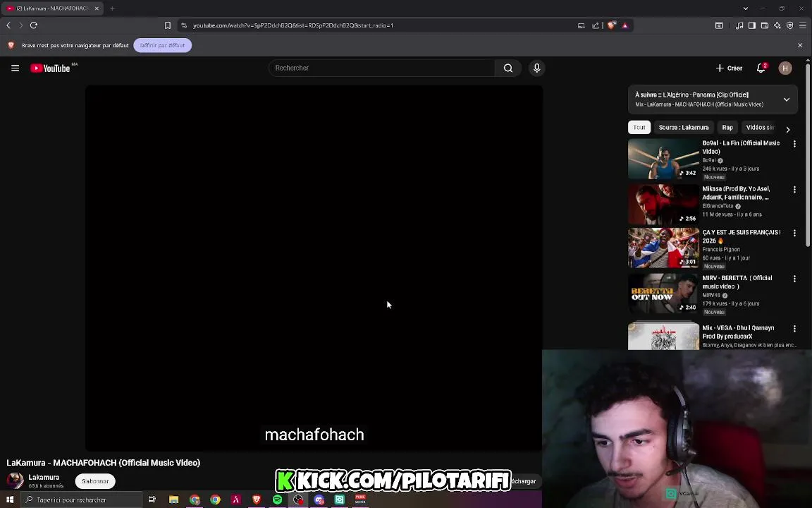
Task: Open Brave Leo AI assistant icon
Action: click(777, 25)
